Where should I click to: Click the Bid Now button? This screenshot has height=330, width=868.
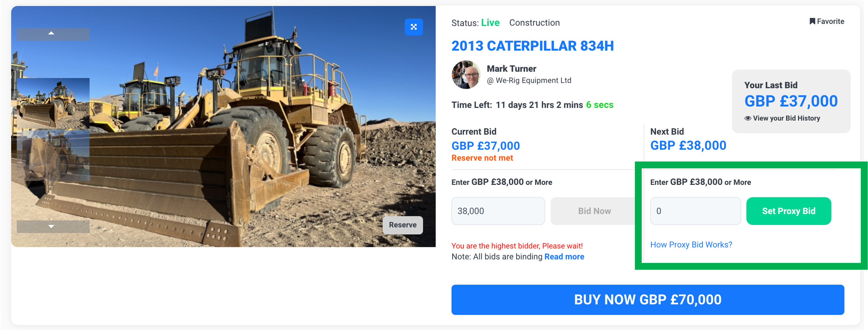click(594, 211)
